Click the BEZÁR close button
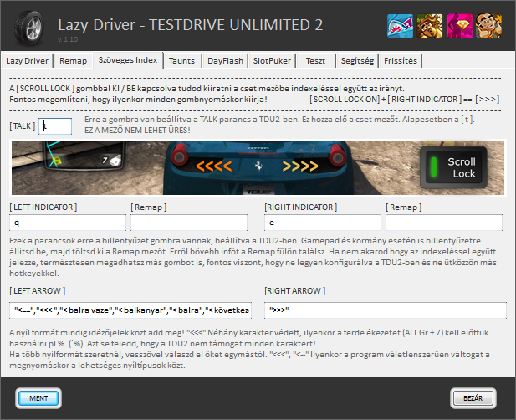This screenshot has height=420, width=516. point(473,398)
